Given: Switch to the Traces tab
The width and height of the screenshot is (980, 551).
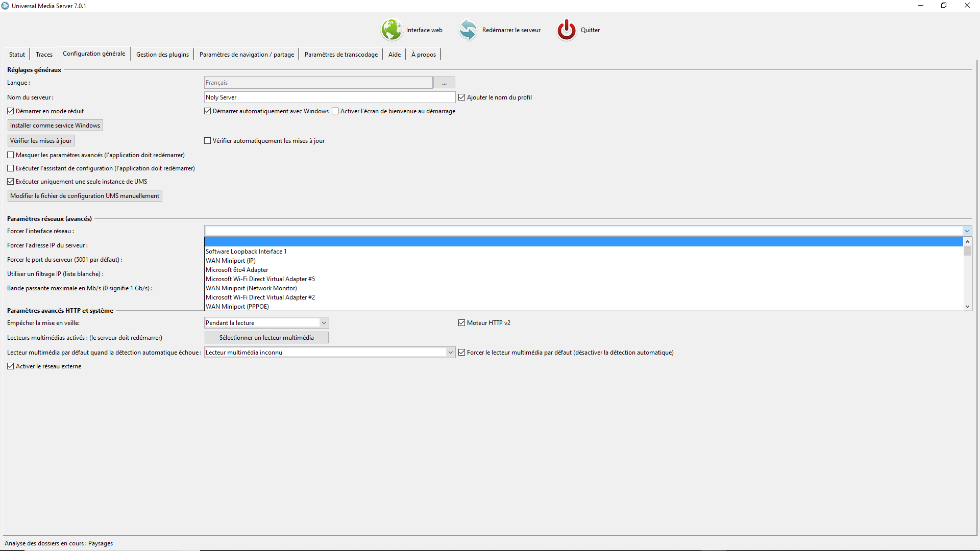Looking at the screenshot, I should pyautogui.click(x=44, y=55).
